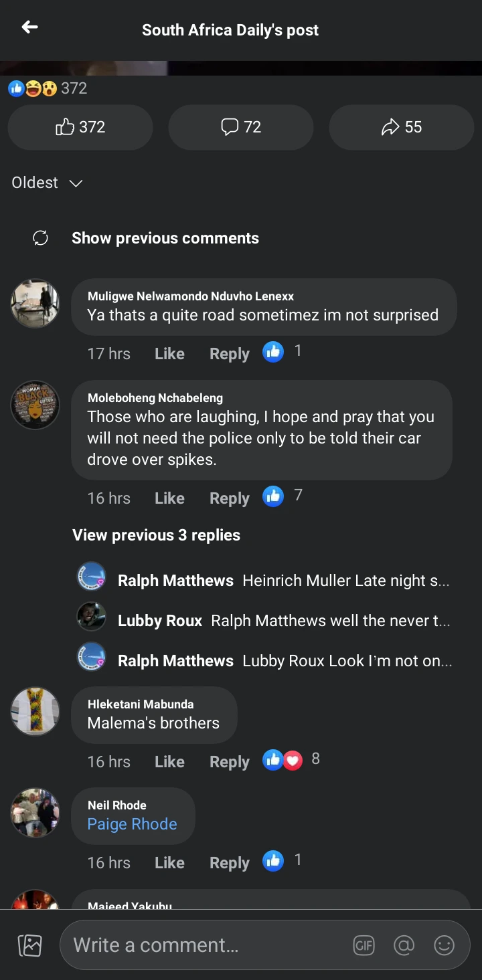This screenshot has height=980, width=482.
Task: Focus the Write a comment field
Action: (x=201, y=945)
